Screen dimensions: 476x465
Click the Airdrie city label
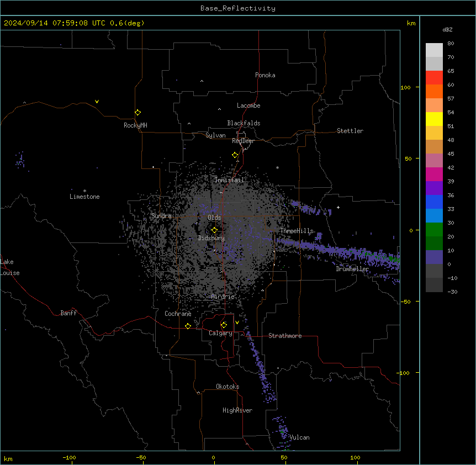(x=223, y=297)
